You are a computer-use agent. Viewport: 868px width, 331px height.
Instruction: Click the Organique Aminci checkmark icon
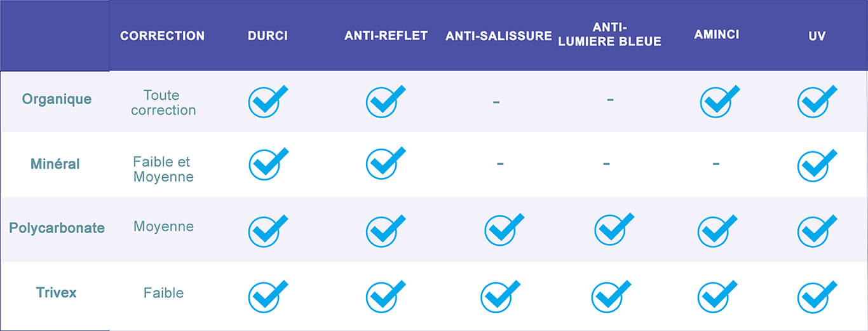pyautogui.click(x=719, y=102)
